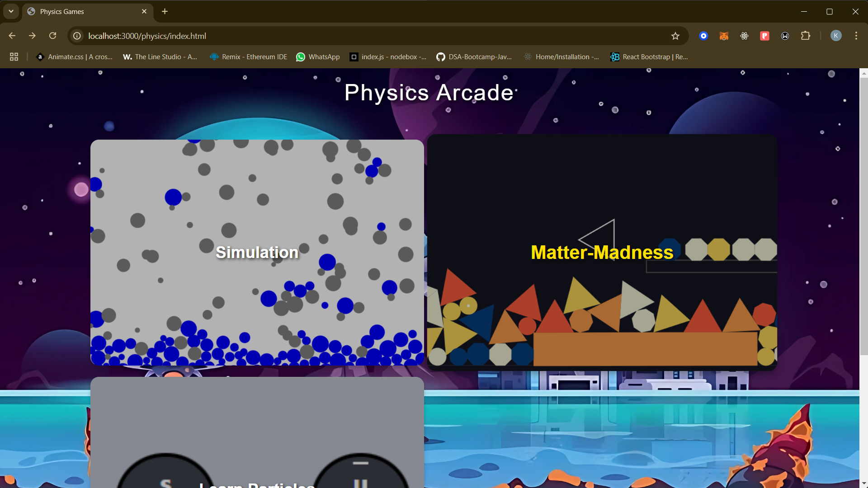The width and height of the screenshot is (868, 488).
Task: Open the Matter-Madness game card
Action: coord(602,252)
